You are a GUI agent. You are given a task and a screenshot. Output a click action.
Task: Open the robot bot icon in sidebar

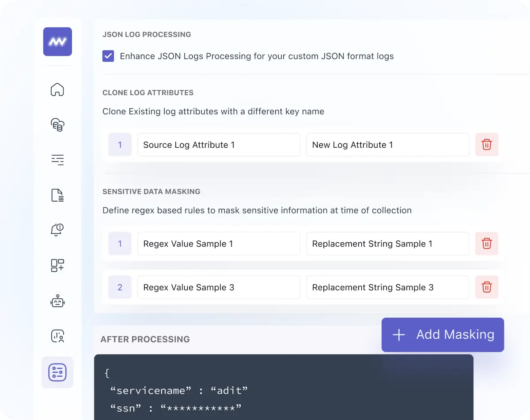click(57, 301)
